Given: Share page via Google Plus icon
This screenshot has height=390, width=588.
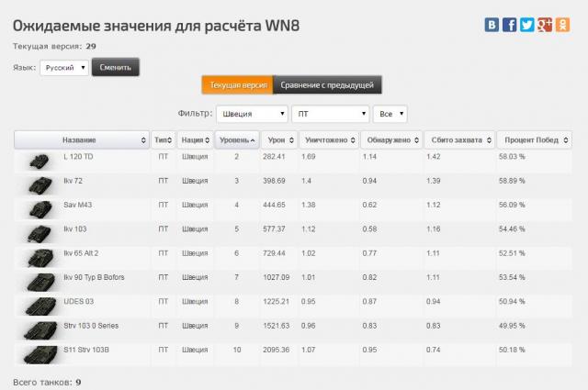Looking at the screenshot, I should tap(544, 25).
